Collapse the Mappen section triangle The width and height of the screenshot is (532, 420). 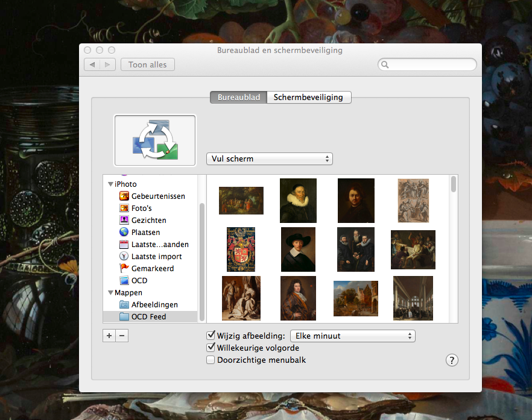110,292
